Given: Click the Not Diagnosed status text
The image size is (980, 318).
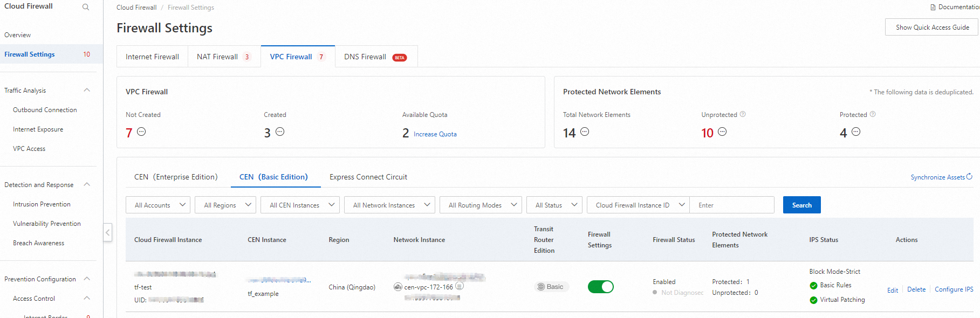Looking at the screenshot, I should point(682,293).
